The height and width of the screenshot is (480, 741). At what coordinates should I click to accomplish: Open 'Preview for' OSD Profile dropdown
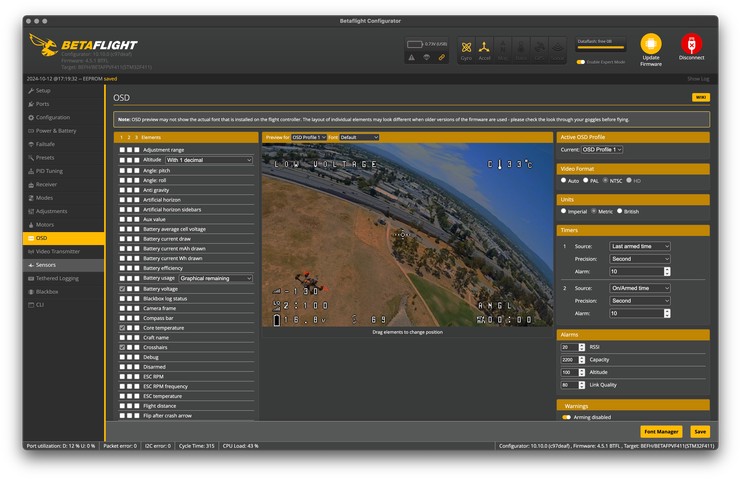[x=309, y=137]
